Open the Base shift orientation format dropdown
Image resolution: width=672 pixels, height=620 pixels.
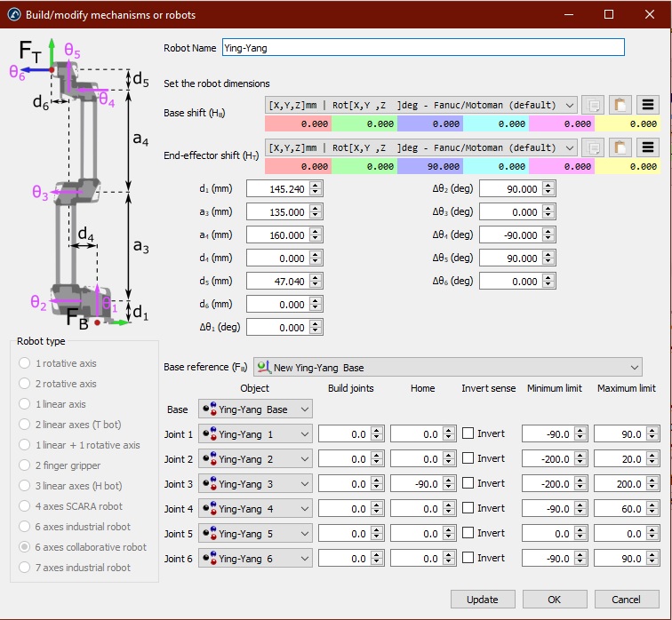pyautogui.click(x=421, y=105)
